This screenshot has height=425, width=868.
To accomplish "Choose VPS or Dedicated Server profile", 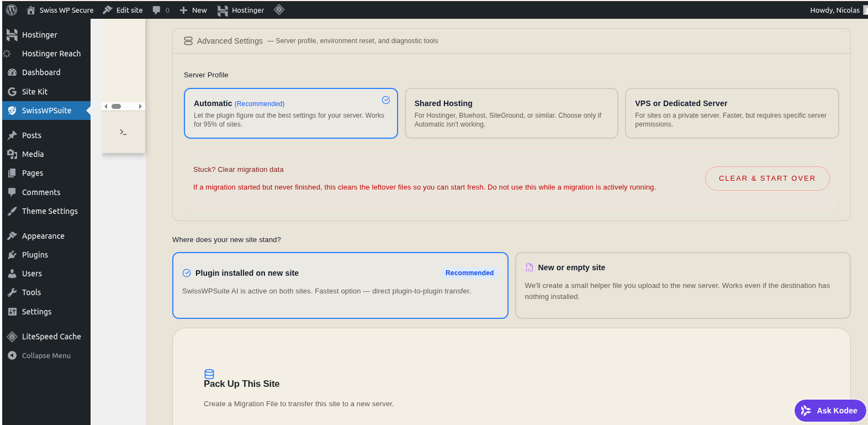I will [732, 113].
